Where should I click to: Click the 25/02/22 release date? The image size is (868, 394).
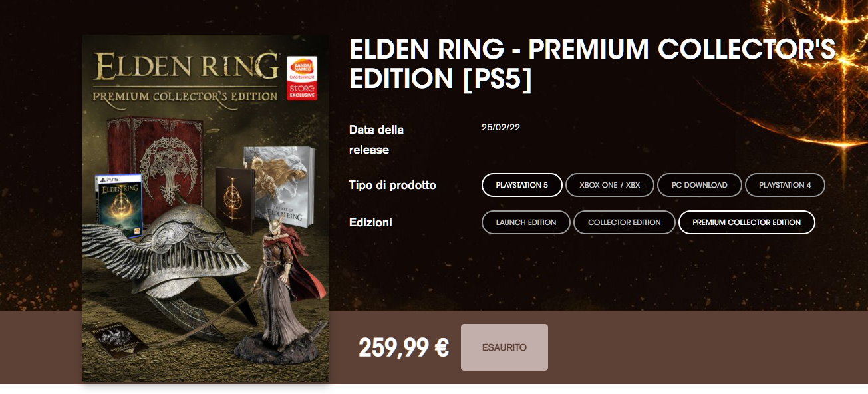coord(501,127)
